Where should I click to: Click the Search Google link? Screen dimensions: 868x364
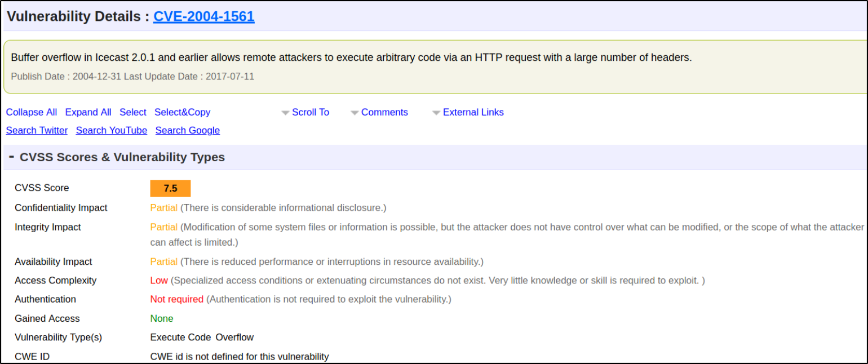[188, 130]
